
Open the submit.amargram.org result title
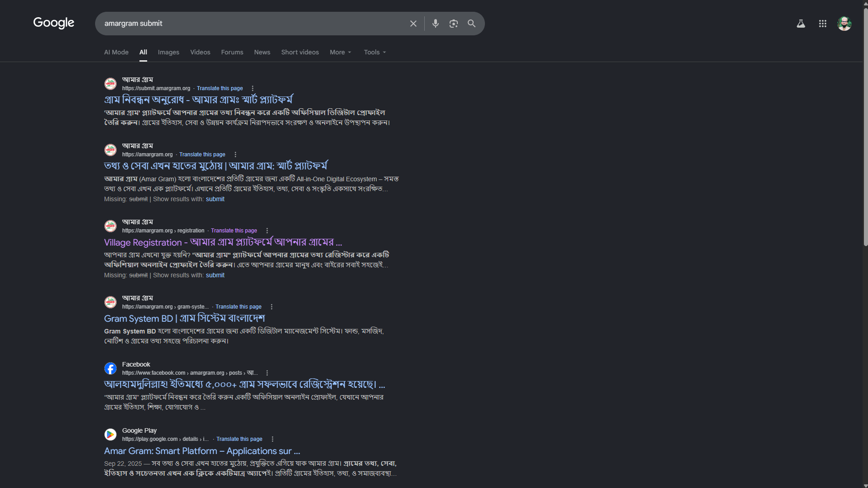(x=198, y=100)
